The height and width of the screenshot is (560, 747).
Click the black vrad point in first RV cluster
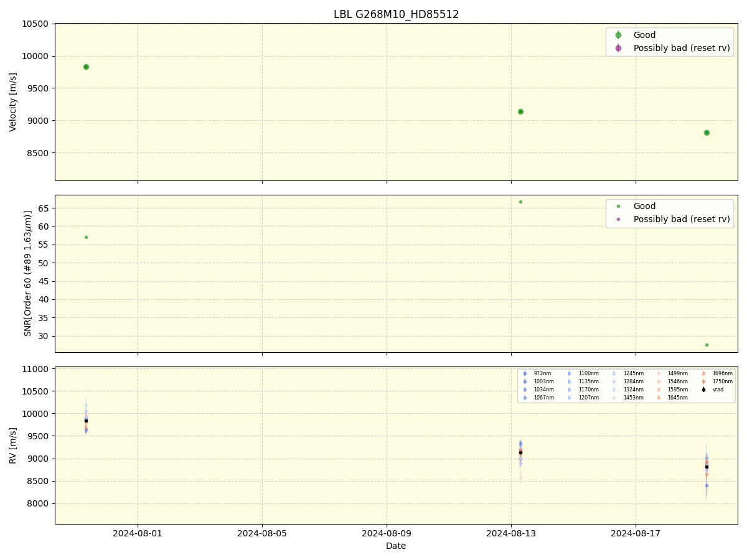(x=86, y=421)
